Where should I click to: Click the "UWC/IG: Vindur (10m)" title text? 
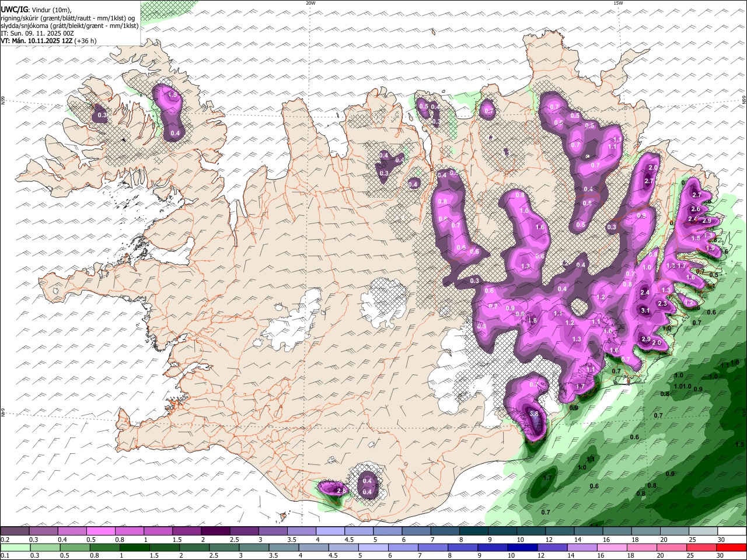[x=36, y=9]
